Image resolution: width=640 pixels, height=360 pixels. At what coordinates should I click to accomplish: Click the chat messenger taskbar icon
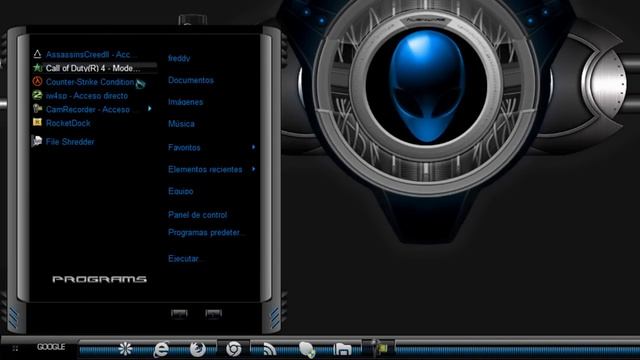click(x=307, y=349)
